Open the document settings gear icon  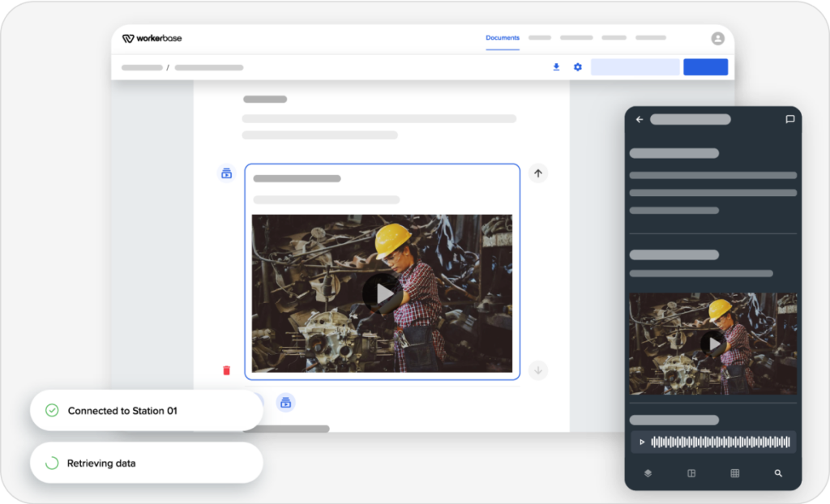(x=577, y=67)
